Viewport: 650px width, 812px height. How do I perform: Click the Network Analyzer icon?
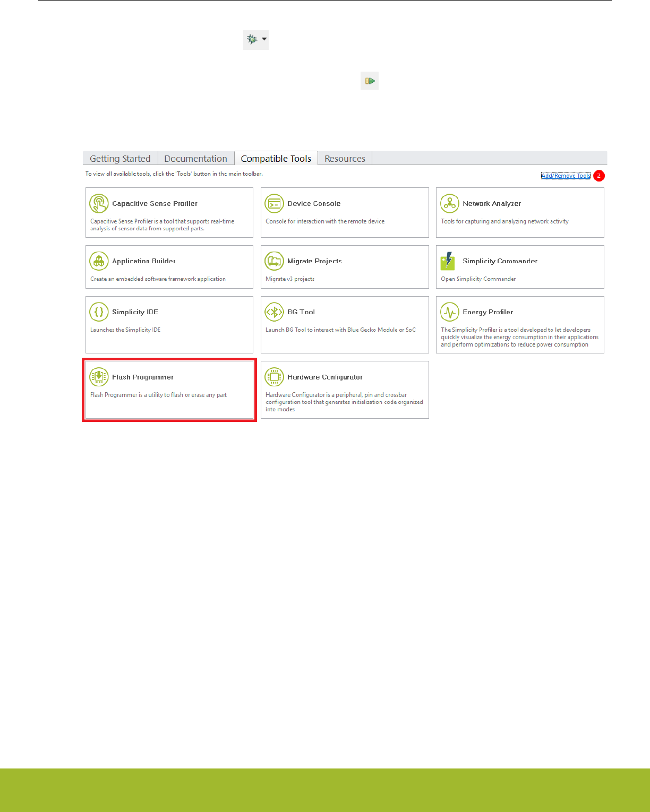point(450,204)
